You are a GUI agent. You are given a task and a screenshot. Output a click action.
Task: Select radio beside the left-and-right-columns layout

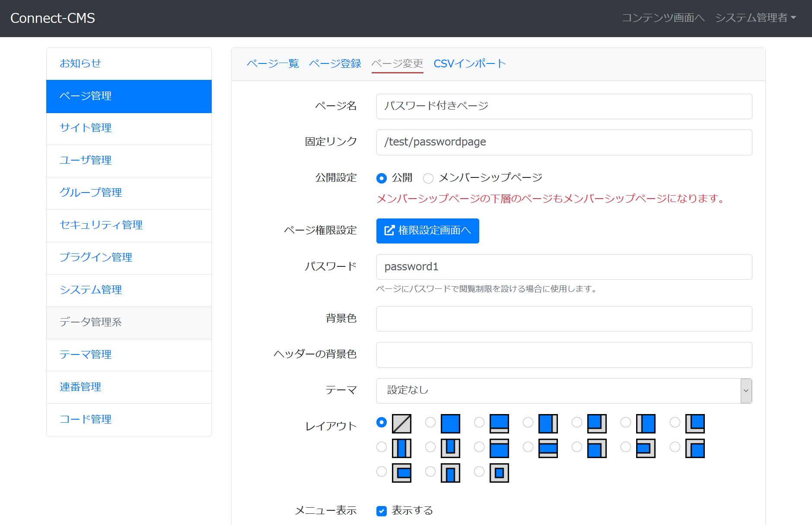click(382, 447)
